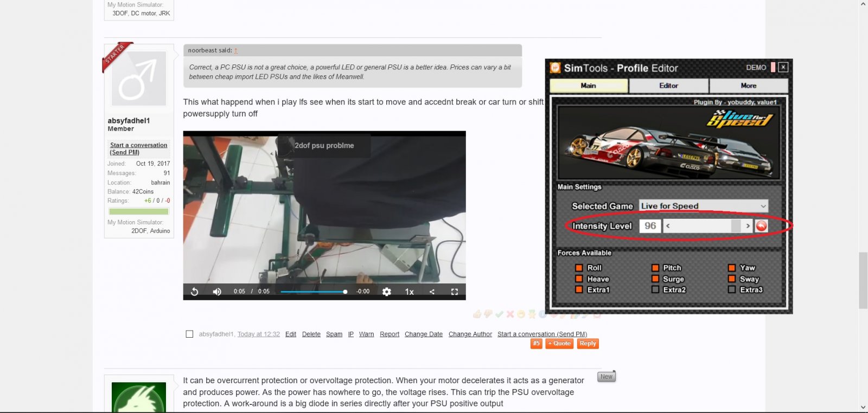The height and width of the screenshot is (413, 868).
Task: Mute the video volume speaker icon
Action: [x=217, y=292]
